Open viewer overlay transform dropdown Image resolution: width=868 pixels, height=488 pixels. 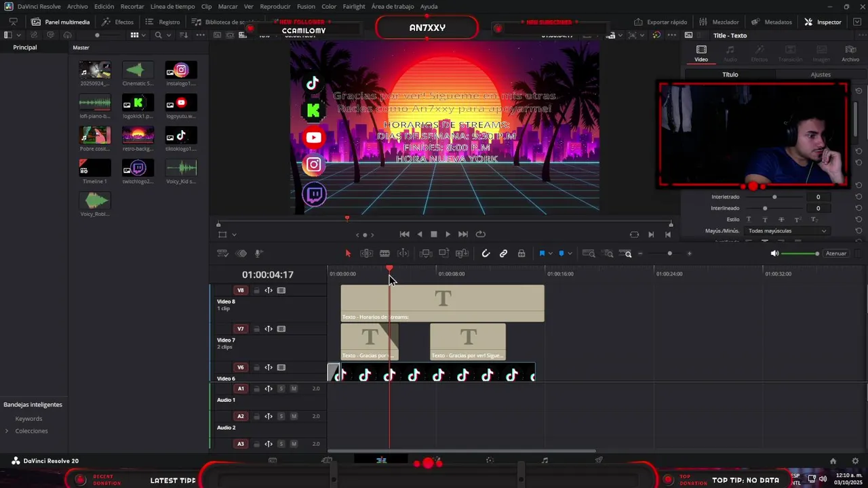tap(234, 235)
